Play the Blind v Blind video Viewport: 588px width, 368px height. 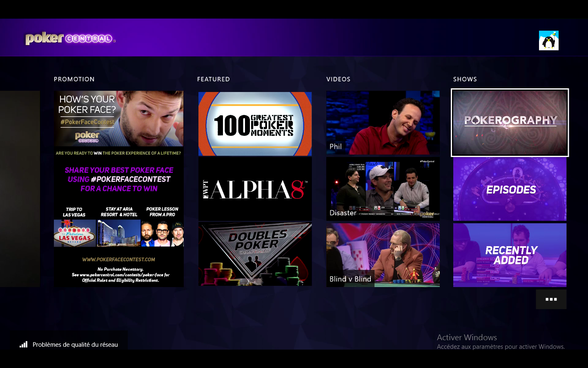[x=383, y=255]
